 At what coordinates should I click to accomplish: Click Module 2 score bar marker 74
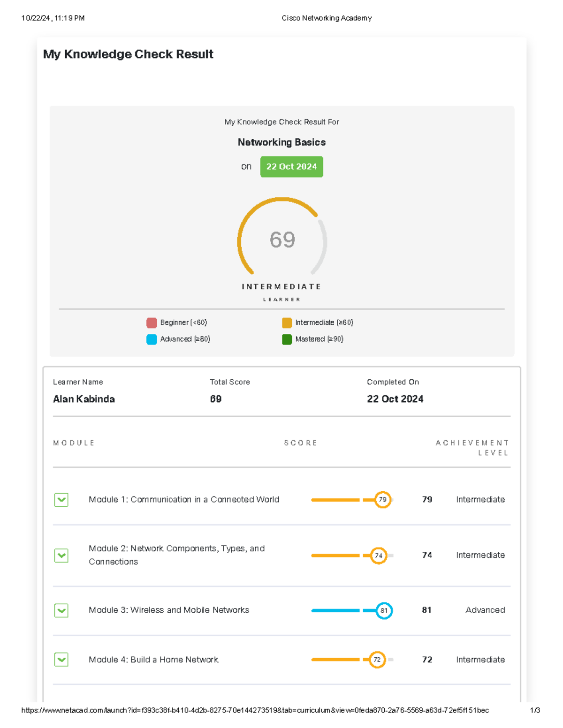coord(379,555)
